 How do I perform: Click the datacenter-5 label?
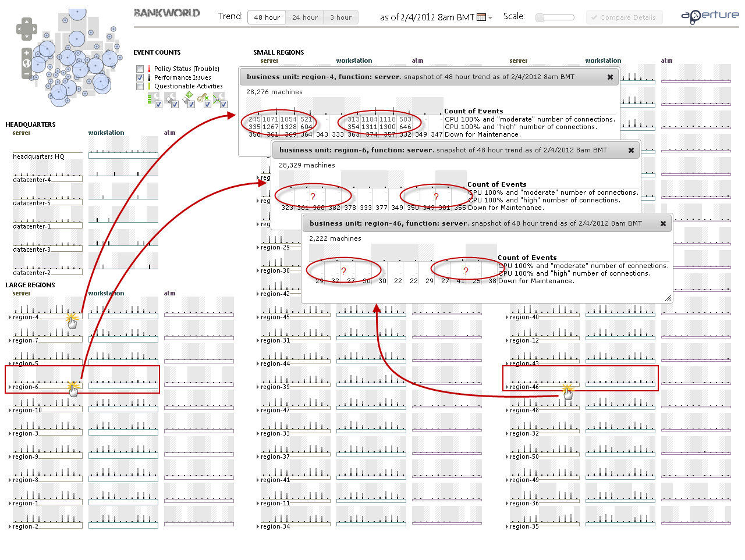click(31, 204)
